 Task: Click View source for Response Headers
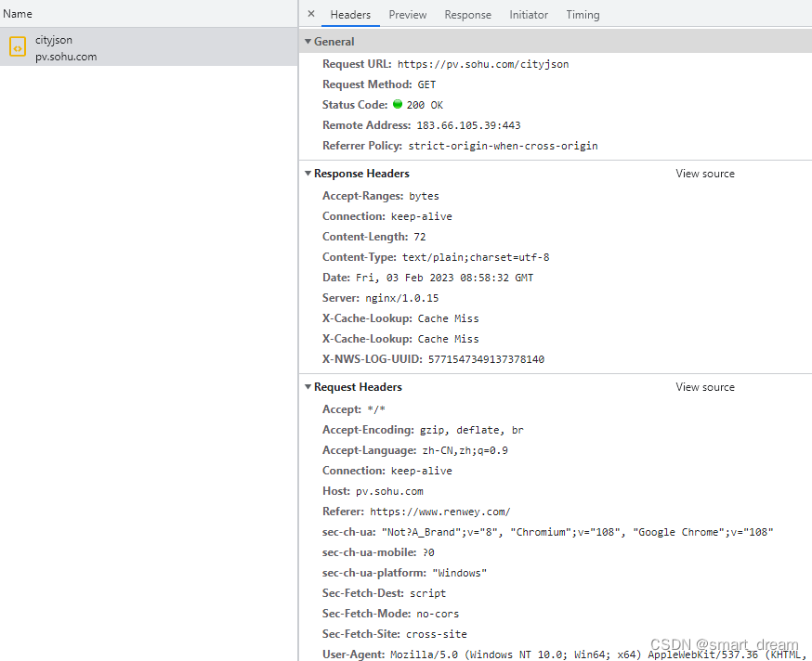(x=705, y=174)
